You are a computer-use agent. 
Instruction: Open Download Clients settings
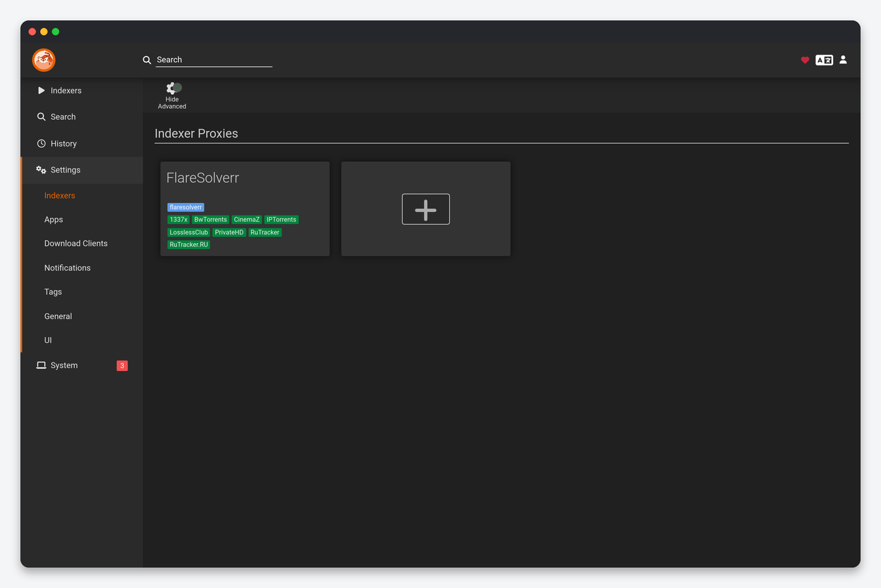pos(76,244)
